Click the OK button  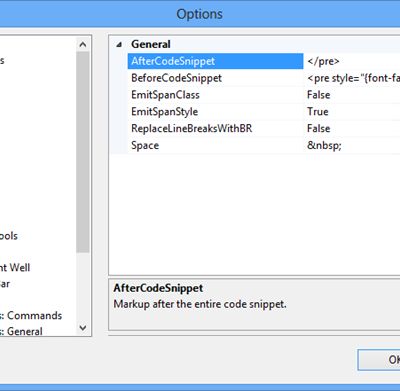point(379,359)
